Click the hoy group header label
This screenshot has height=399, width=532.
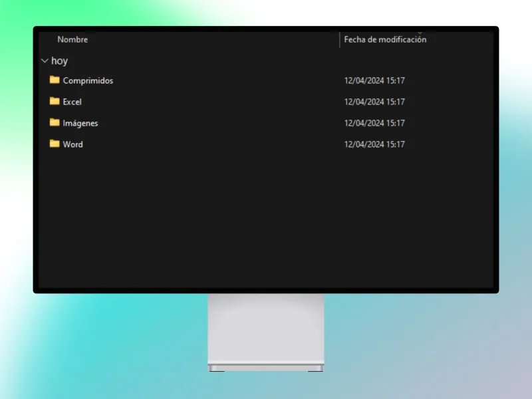coord(60,61)
